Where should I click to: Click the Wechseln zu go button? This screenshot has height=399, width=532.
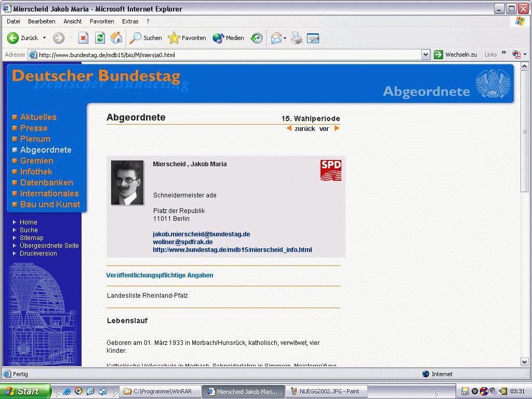pos(455,55)
